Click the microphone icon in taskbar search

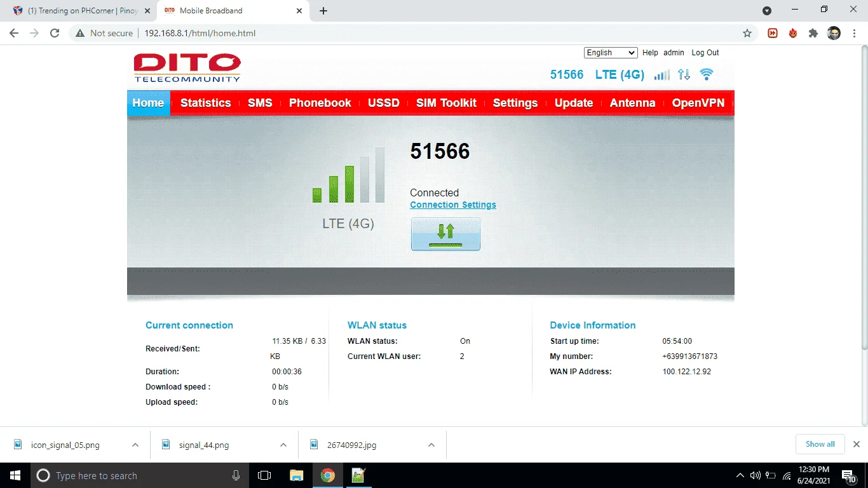click(x=236, y=475)
